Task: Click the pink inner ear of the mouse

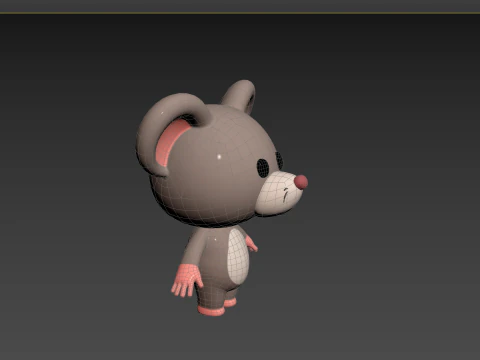Action: tap(171, 142)
